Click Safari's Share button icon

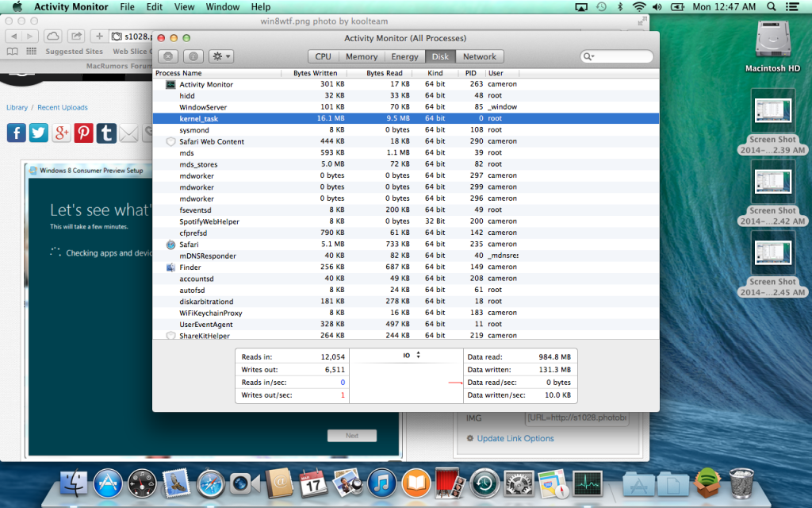[76, 37]
